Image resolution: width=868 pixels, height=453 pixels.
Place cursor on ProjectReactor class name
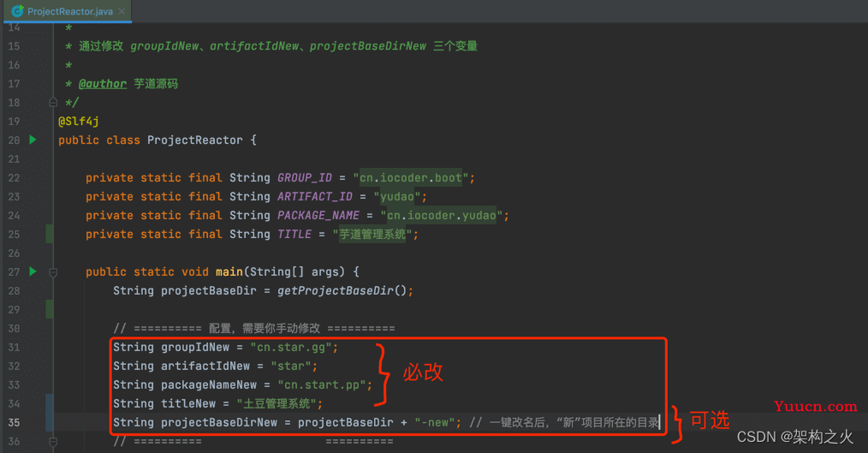[x=195, y=140]
